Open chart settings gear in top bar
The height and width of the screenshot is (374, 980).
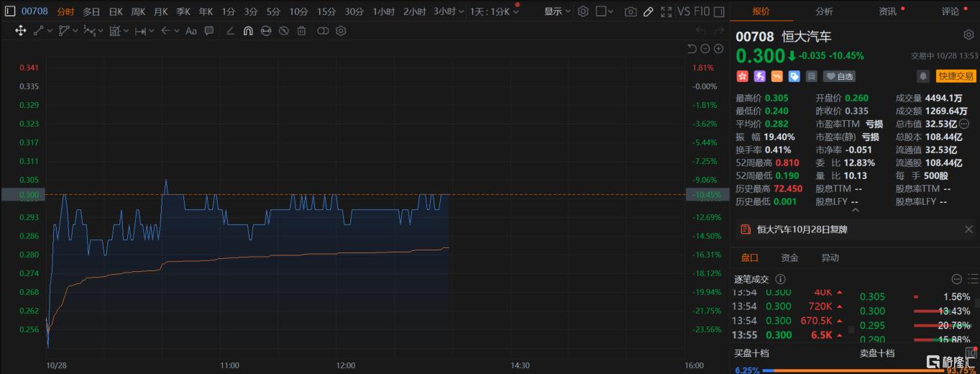pyautogui.click(x=583, y=12)
